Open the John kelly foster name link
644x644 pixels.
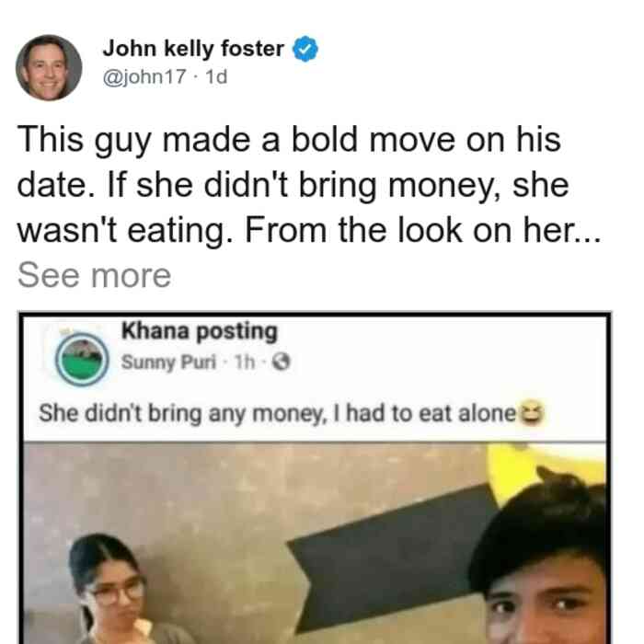tap(193, 49)
